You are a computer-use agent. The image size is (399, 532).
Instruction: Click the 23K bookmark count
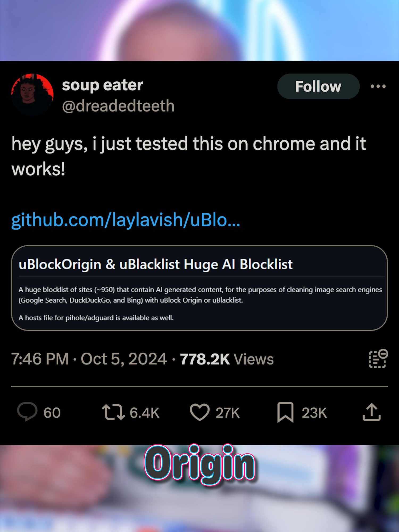313,412
